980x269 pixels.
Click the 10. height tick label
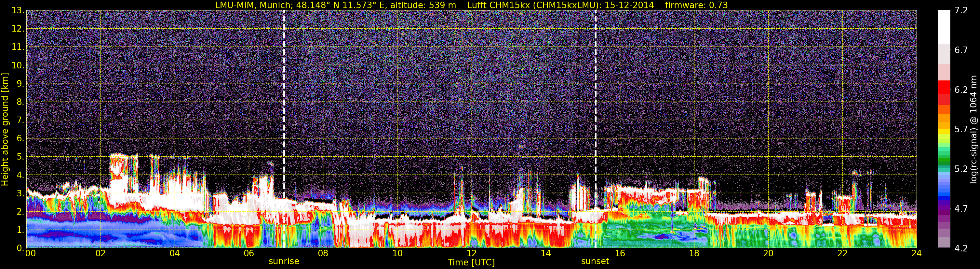(x=18, y=65)
